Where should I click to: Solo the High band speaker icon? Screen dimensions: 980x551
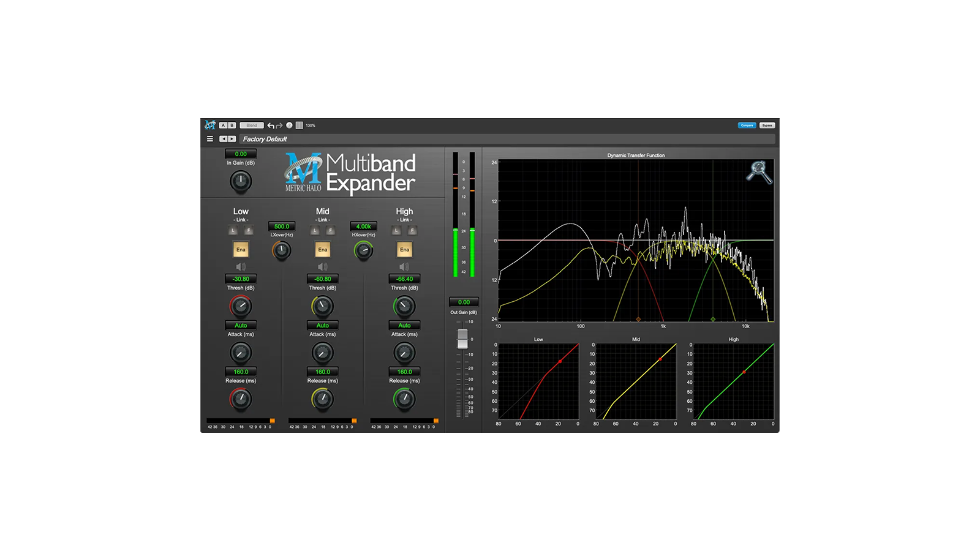click(404, 267)
